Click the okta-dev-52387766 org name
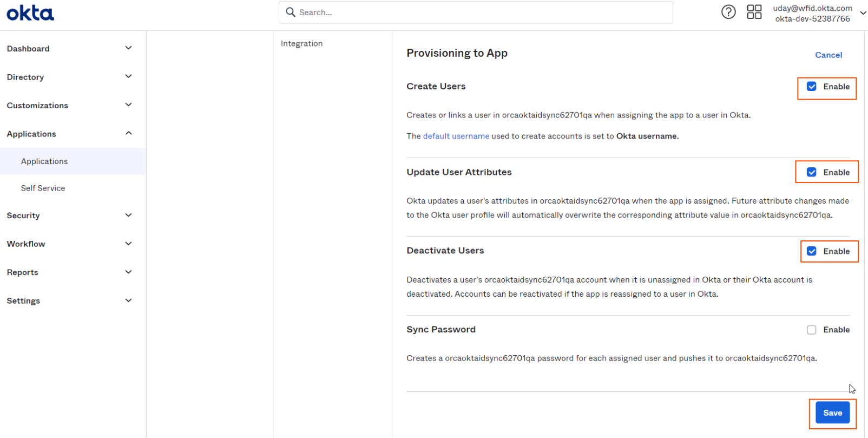 [x=812, y=19]
